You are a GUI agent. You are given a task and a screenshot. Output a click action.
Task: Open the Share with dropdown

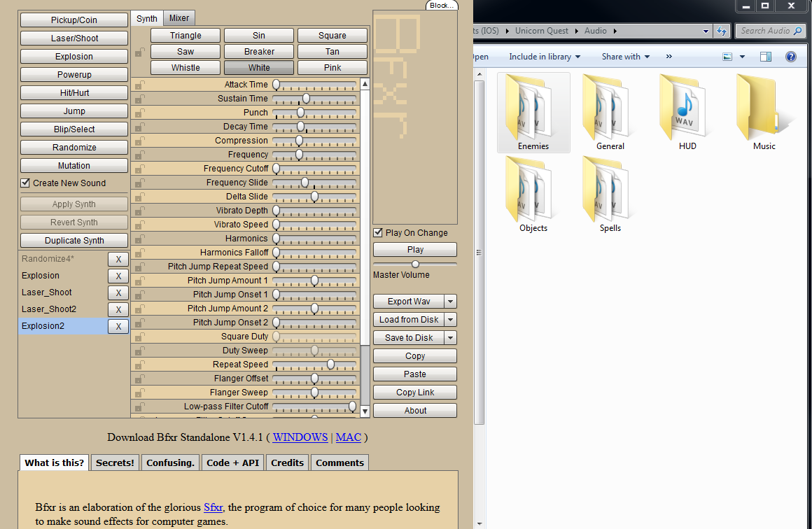[x=626, y=57]
